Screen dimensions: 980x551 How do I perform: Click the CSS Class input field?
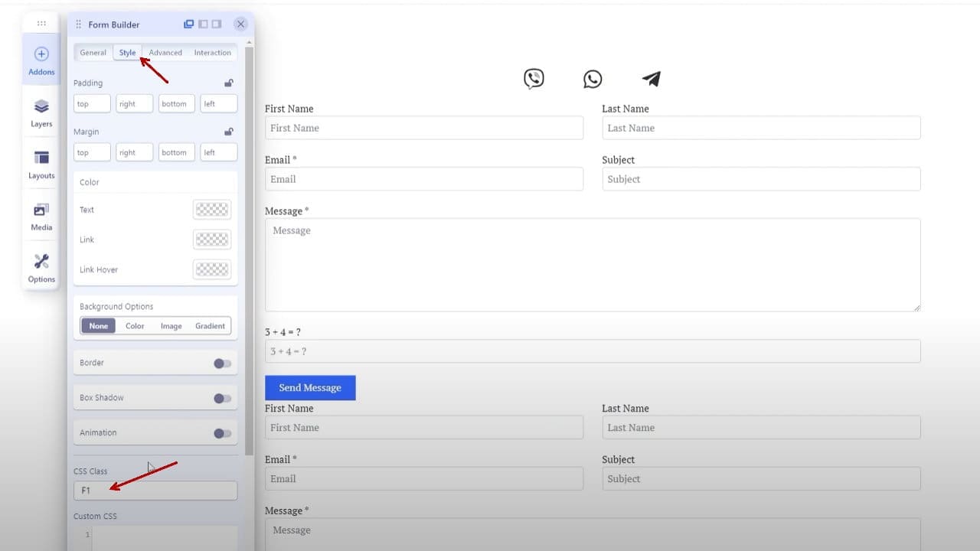[x=155, y=490]
